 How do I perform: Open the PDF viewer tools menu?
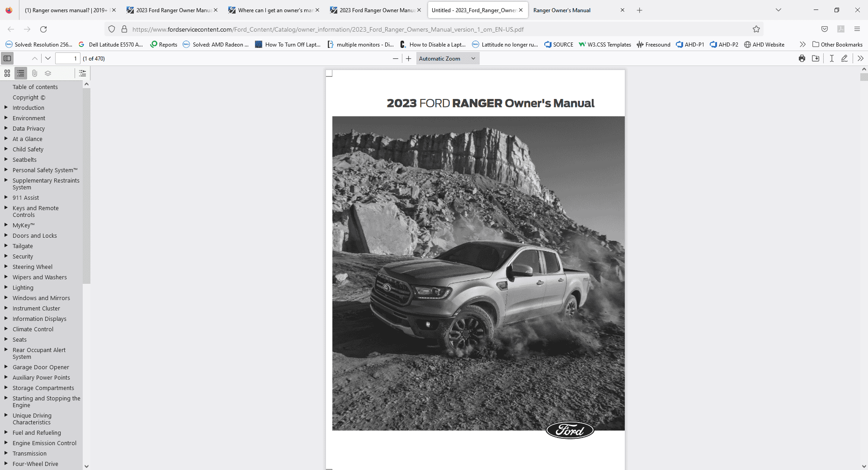coord(860,58)
